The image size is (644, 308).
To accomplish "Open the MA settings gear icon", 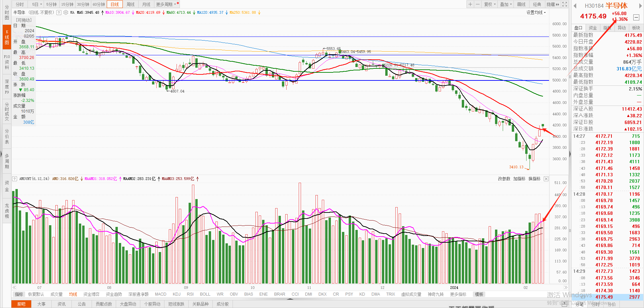I will tap(66, 12).
